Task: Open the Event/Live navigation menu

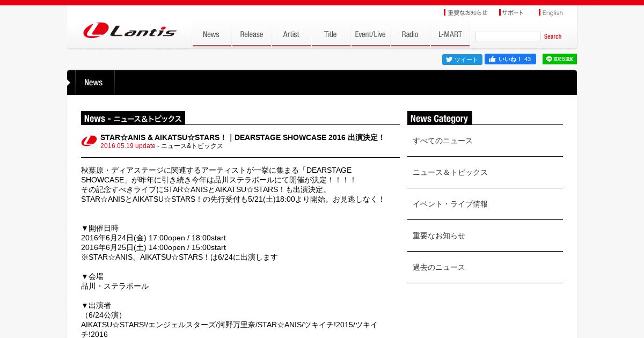Action: 370,34
